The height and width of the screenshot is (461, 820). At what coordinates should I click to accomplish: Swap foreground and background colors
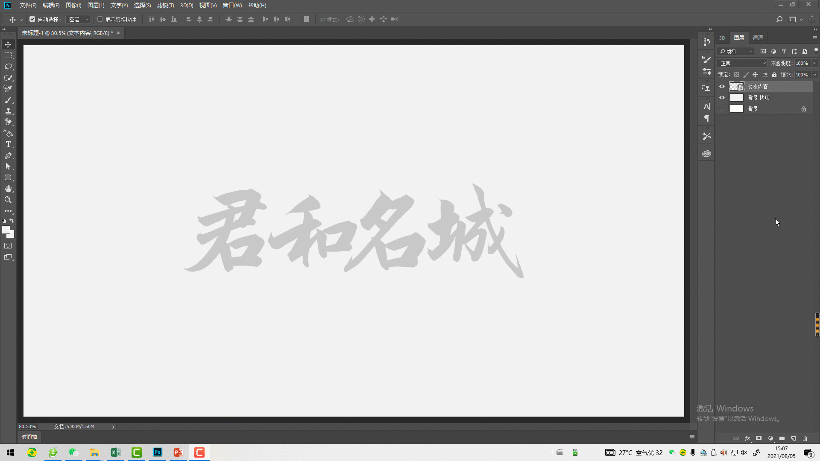click(12, 221)
